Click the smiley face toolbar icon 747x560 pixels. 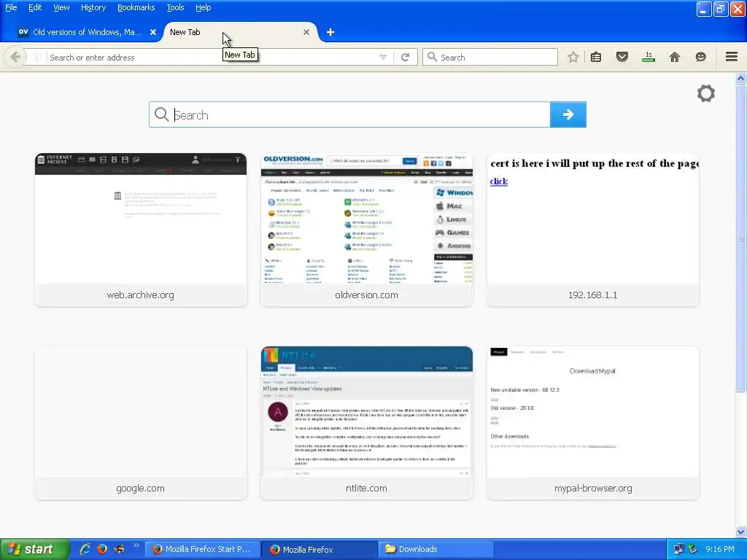pyautogui.click(x=701, y=57)
